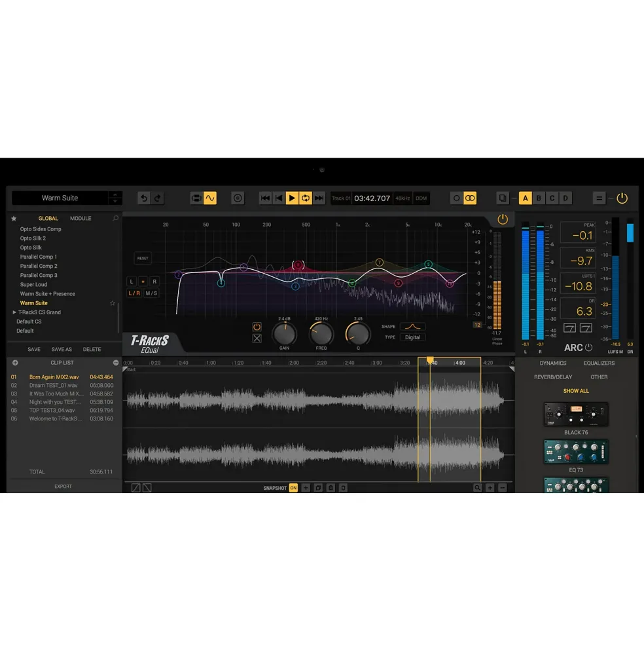Search presets with the magnifier icon

click(116, 219)
